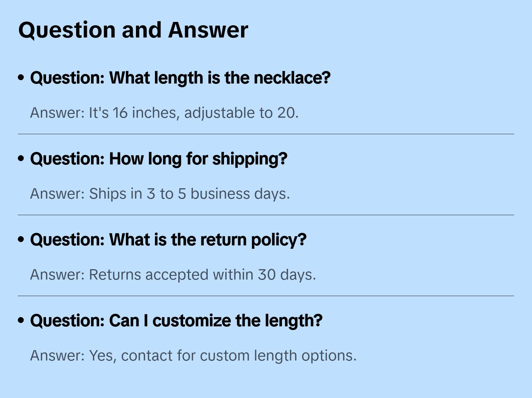532x398 pixels.
Task: Click the divider line below the return policy answer
Action: (266, 296)
